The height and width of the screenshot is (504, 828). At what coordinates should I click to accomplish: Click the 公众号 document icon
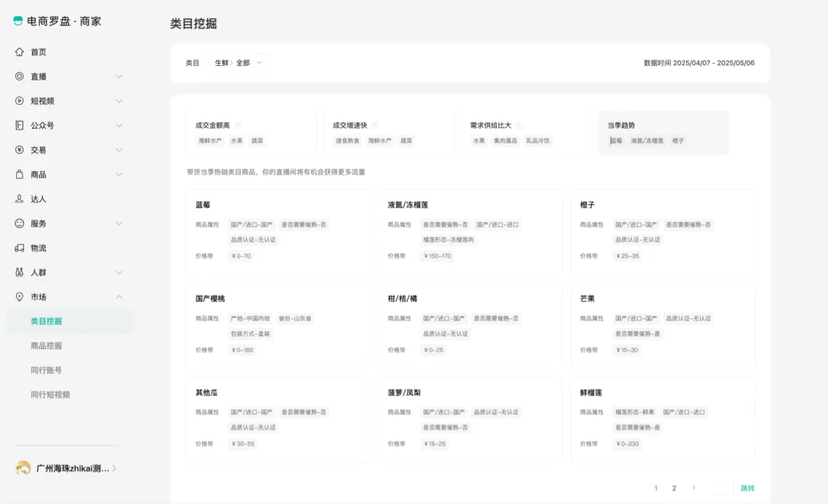click(x=19, y=125)
